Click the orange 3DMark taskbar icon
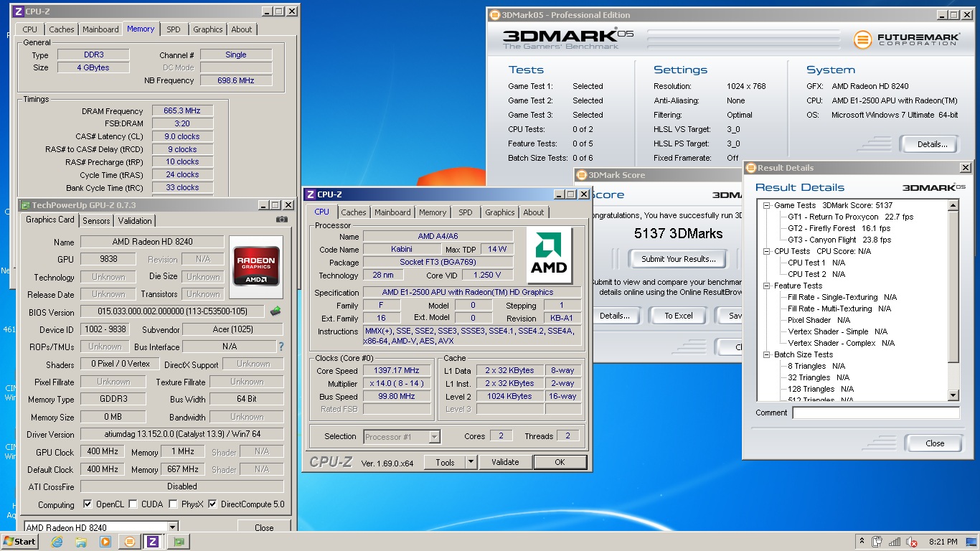 129,542
